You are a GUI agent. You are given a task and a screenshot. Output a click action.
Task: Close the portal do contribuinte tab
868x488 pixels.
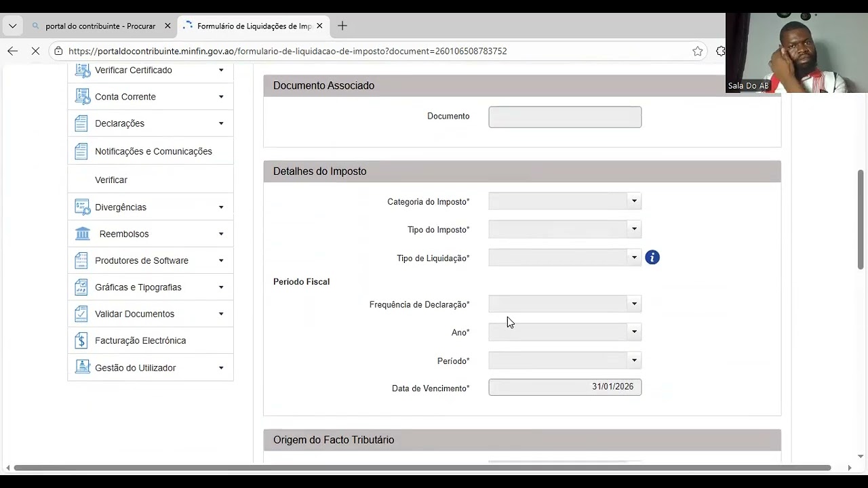(167, 26)
